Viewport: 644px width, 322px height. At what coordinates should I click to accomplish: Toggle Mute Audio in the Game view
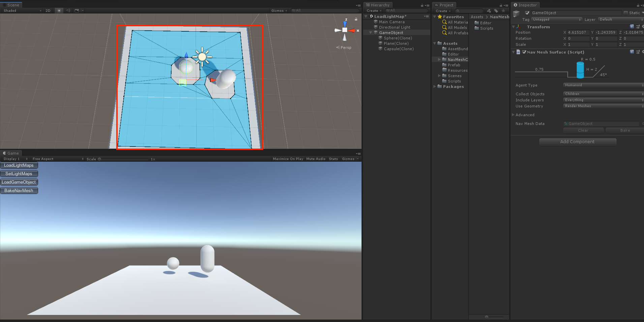[x=316, y=159]
